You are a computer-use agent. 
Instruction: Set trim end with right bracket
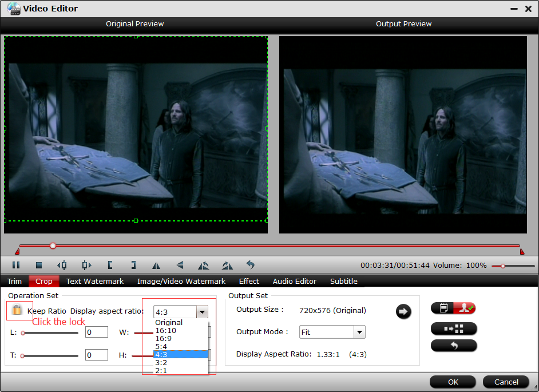(x=133, y=265)
